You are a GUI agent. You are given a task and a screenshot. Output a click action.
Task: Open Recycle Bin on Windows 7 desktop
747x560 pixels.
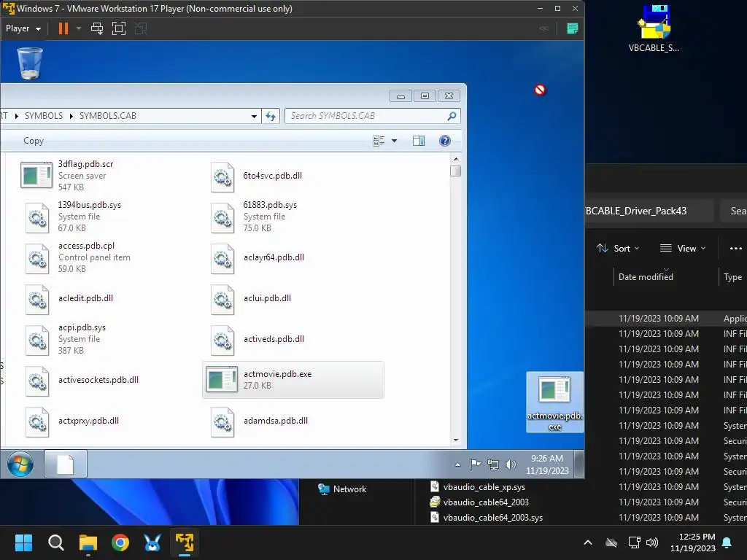(x=30, y=63)
